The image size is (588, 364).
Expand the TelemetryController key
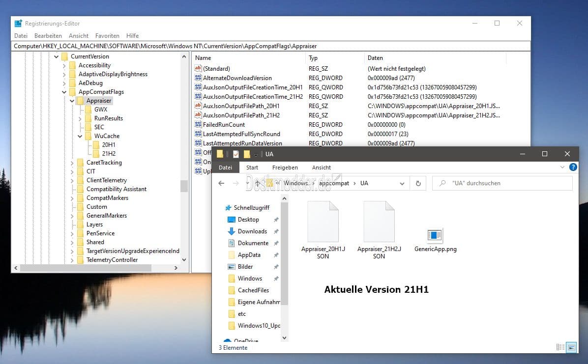(72, 260)
